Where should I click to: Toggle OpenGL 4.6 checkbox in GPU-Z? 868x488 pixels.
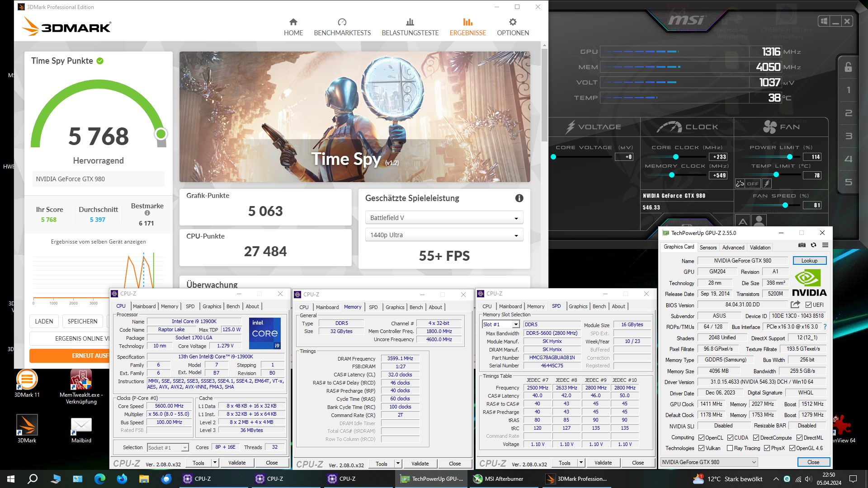(792, 448)
